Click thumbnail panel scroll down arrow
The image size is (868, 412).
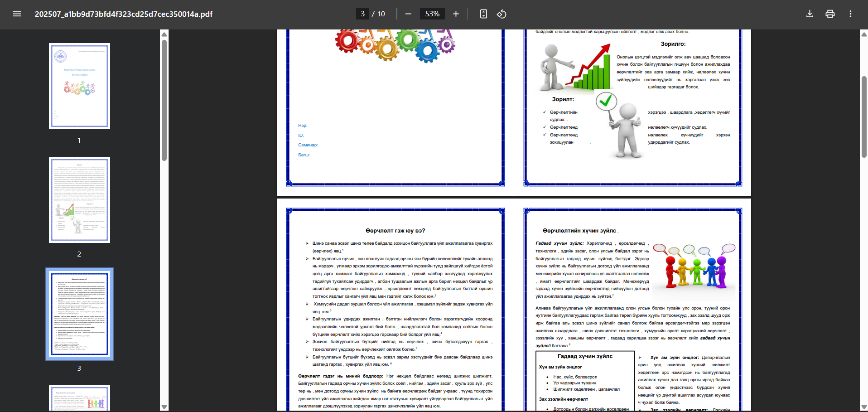pos(164,407)
